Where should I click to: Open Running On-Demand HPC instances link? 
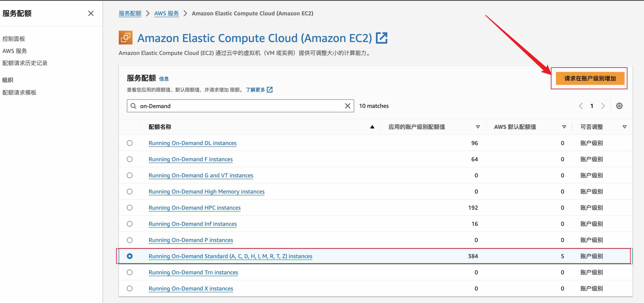point(195,208)
